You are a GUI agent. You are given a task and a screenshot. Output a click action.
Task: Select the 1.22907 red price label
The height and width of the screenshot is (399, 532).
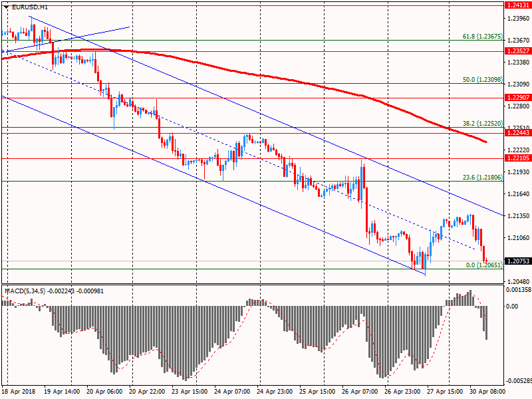[x=518, y=98]
